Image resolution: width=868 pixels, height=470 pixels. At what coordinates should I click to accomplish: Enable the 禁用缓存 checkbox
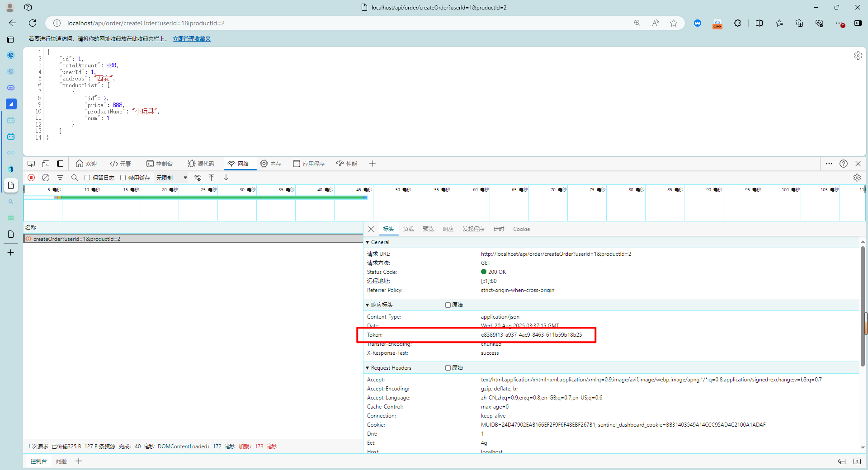tap(123, 178)
